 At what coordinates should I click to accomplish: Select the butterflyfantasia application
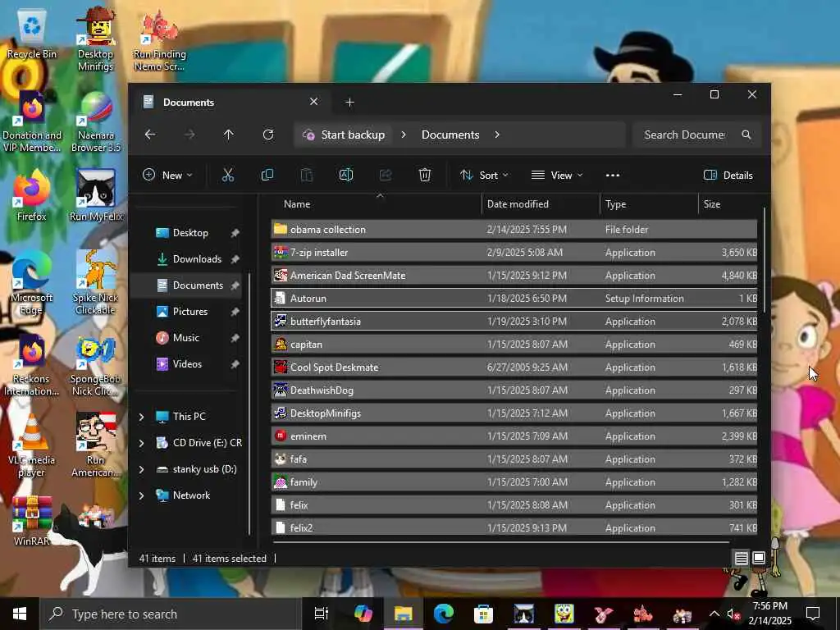tap(514, 322)
